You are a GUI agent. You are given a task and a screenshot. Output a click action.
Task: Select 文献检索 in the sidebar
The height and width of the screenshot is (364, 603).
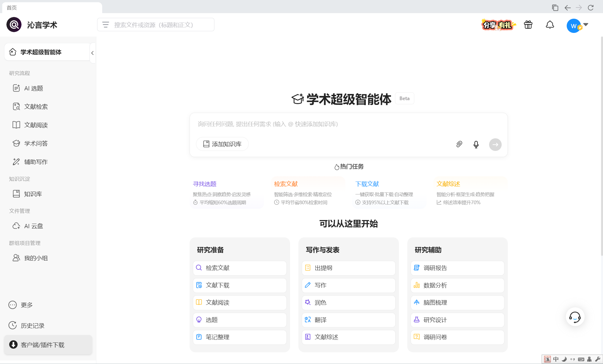[x=36, y=107]
